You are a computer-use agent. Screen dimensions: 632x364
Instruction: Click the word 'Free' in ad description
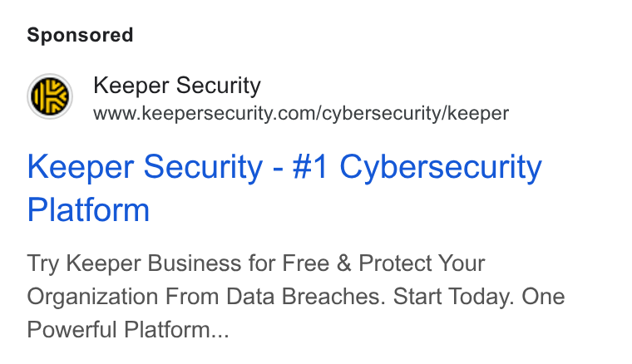pos(305,263)
